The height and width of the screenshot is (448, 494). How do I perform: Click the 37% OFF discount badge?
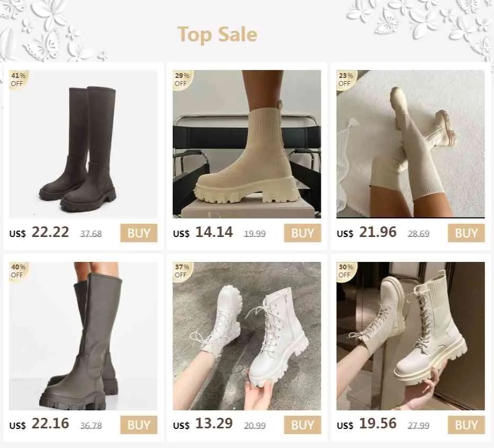[182, 271]
